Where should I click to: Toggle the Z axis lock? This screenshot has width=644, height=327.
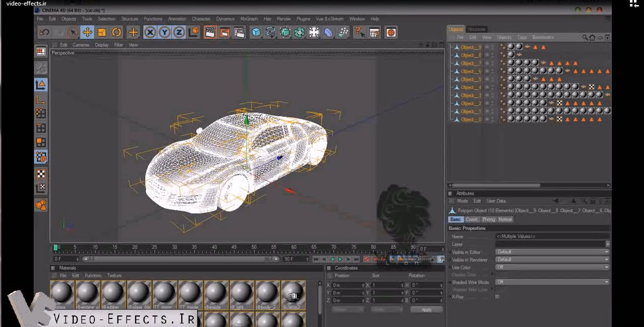pyautogui.click(x=179, y=33)
